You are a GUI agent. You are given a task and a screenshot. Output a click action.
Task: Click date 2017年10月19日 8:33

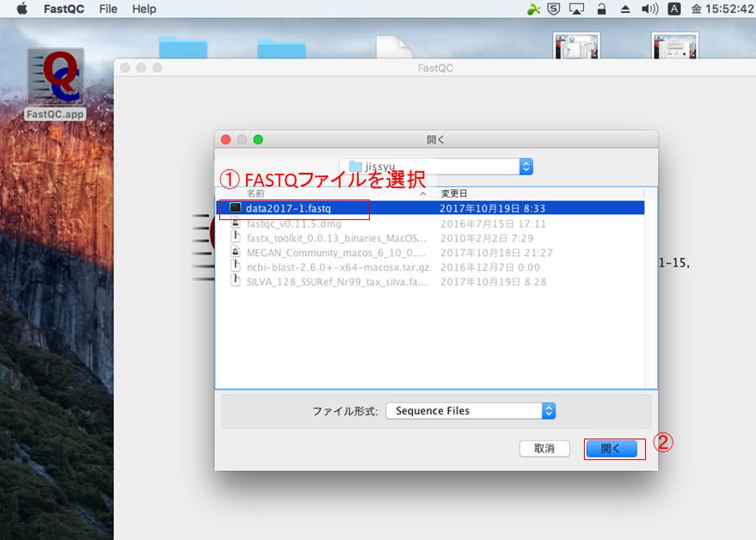click(x=492, y=208)
